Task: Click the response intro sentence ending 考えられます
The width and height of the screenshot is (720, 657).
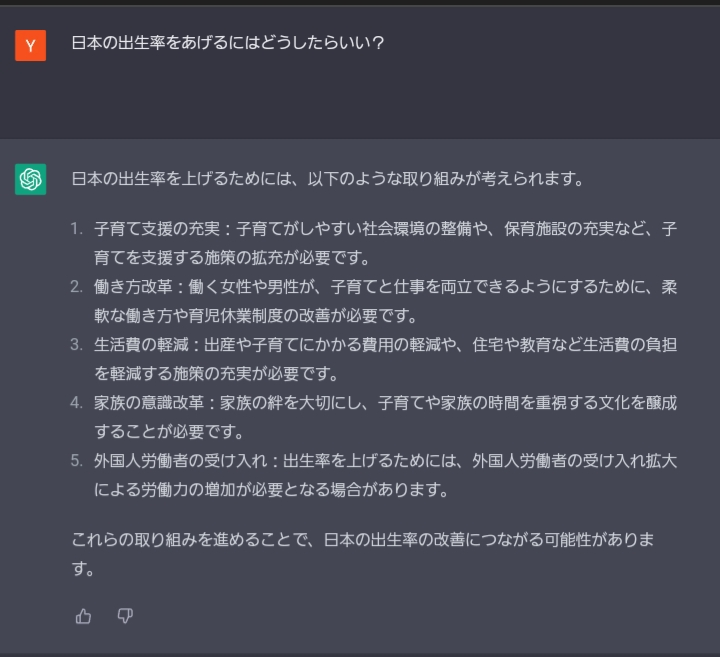Action: [x=327, y=179]
